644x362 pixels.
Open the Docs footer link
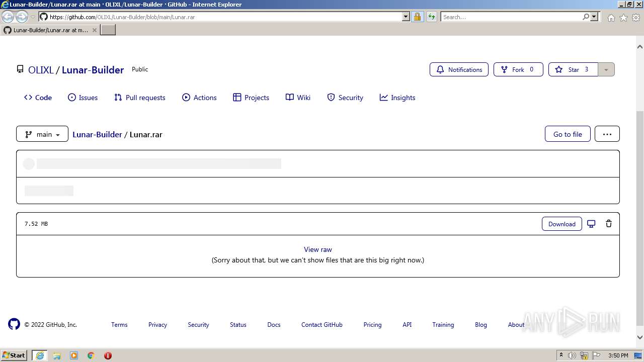point(274,325)
